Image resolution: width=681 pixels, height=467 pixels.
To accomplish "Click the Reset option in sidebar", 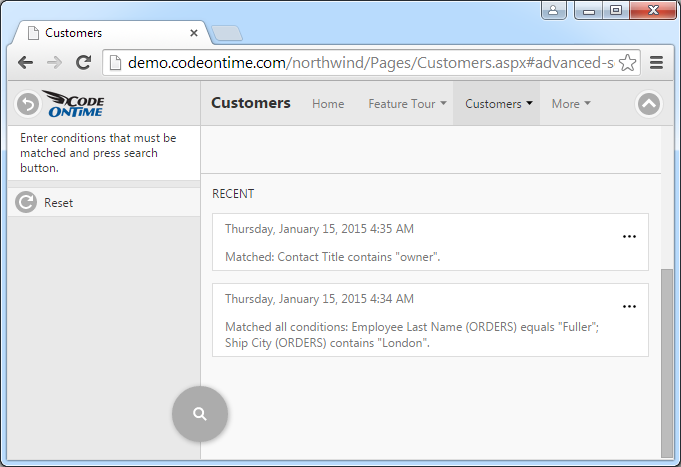I will (x=58, y=203).
